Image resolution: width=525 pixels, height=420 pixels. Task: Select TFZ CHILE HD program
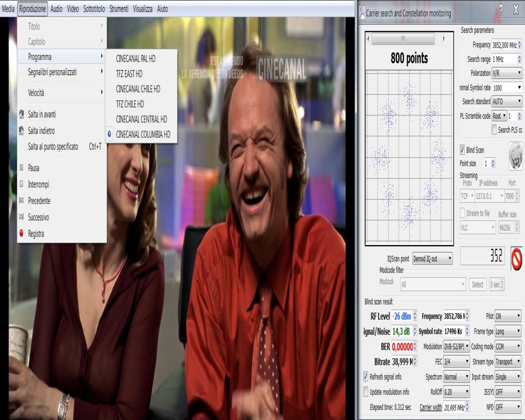142,104
